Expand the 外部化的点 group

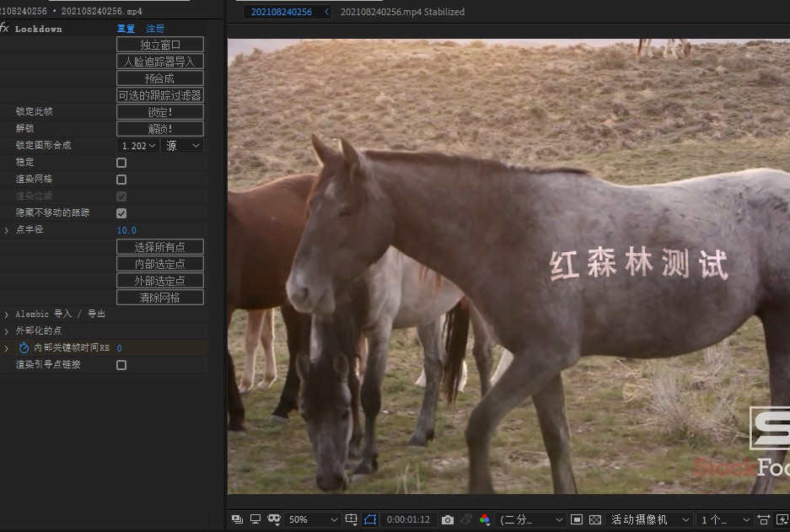click(6, 331)
